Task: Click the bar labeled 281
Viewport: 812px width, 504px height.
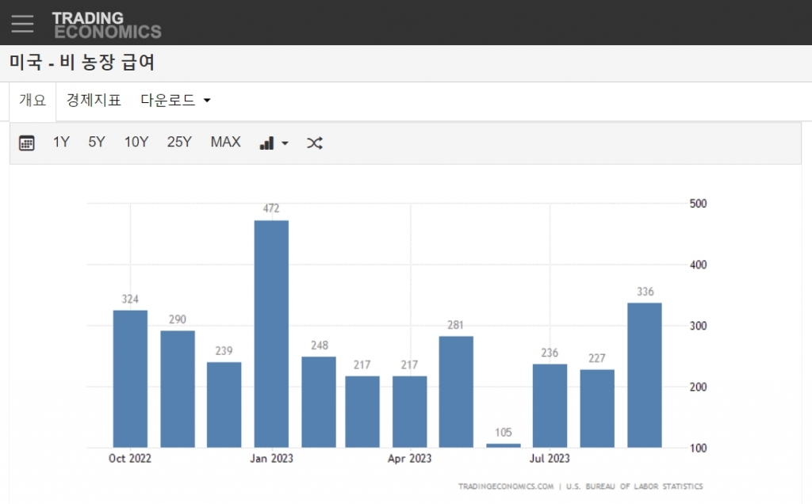Action: tap(456, 391)
